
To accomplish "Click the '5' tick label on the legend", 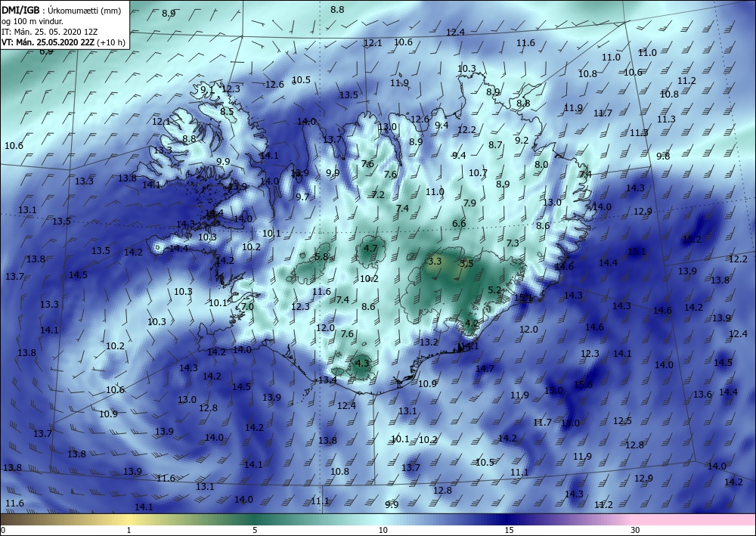I will tap(255, 530).
